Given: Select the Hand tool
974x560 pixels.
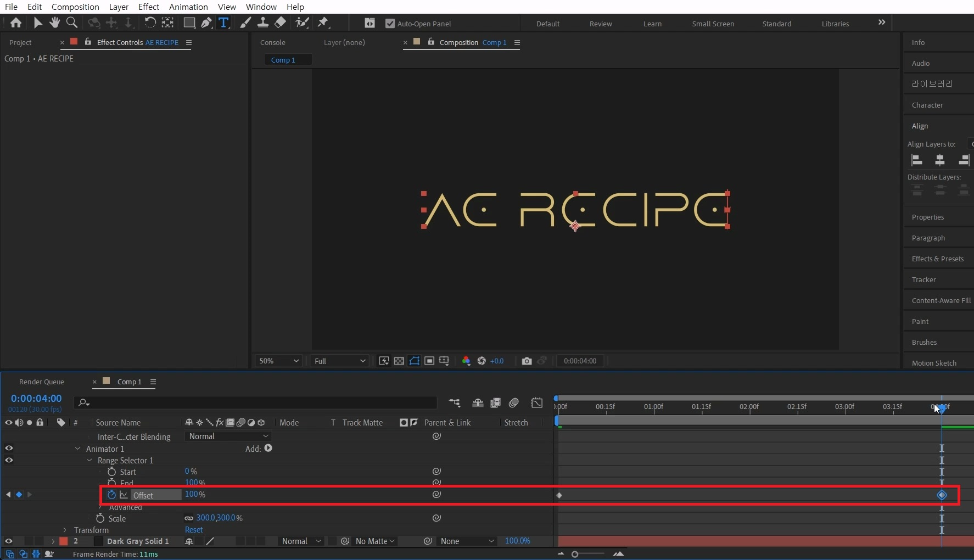Looking at the screenshot, I should click(x=54, y=23).
